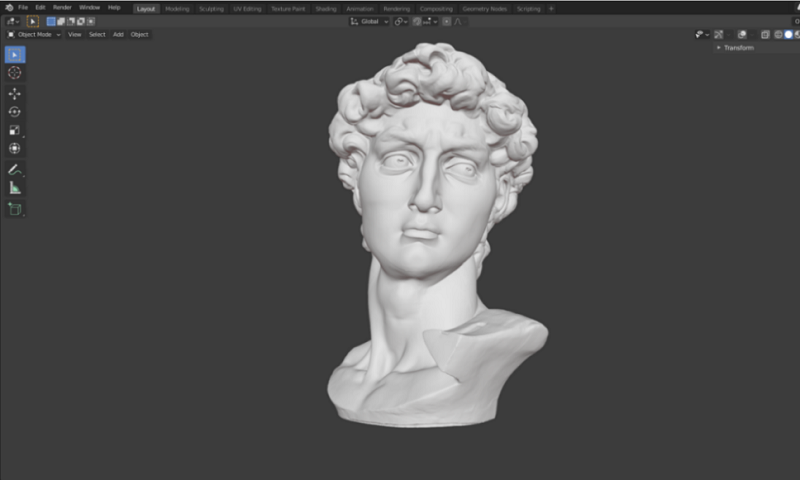Pick the Scale tool
The height and width of the screenshot is (480, 800).
15,130
